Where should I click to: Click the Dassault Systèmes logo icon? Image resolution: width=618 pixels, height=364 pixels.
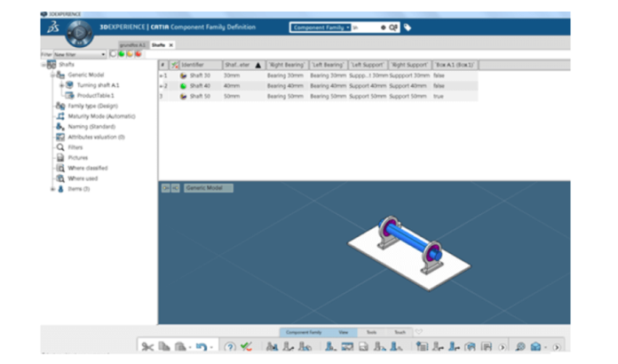point(53,28)
